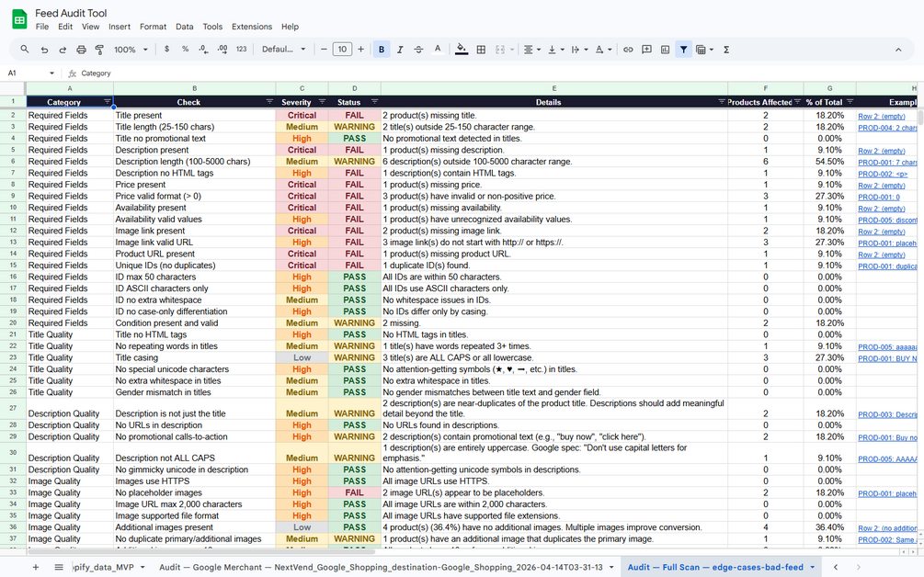This screenshot has height=577, width=924.
Task: Open the text color picker
Action: (x=438, y=50)
